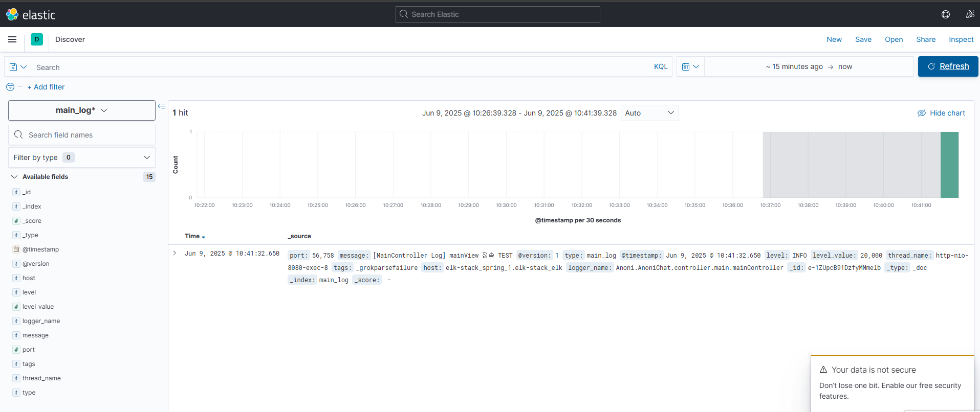Open the main_log* index pattern dropdown

click(x=82, y=110)
